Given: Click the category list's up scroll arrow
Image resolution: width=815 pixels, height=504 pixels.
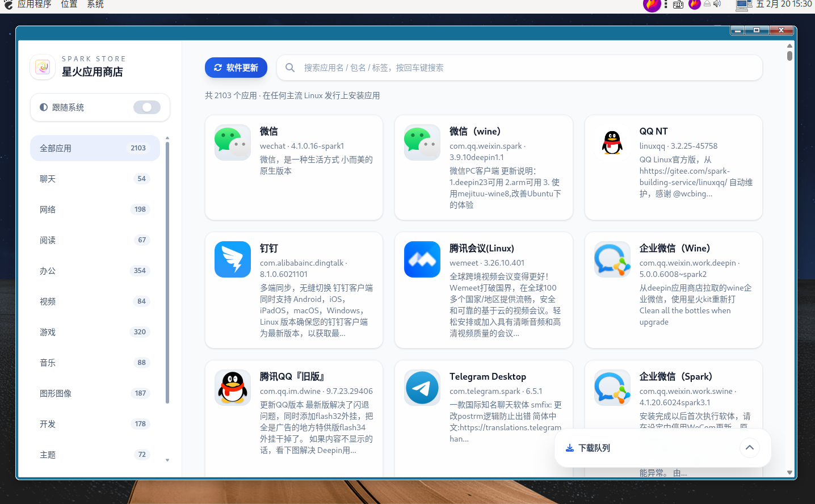Looking at the screenshot, I should pos(167,138).
